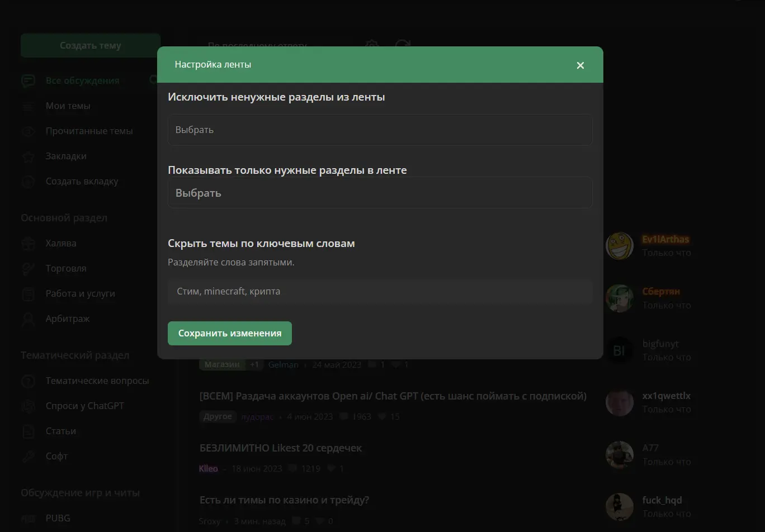Open the "Работа и услуги" icon
The image size is (765, 532).
[29, 294]
